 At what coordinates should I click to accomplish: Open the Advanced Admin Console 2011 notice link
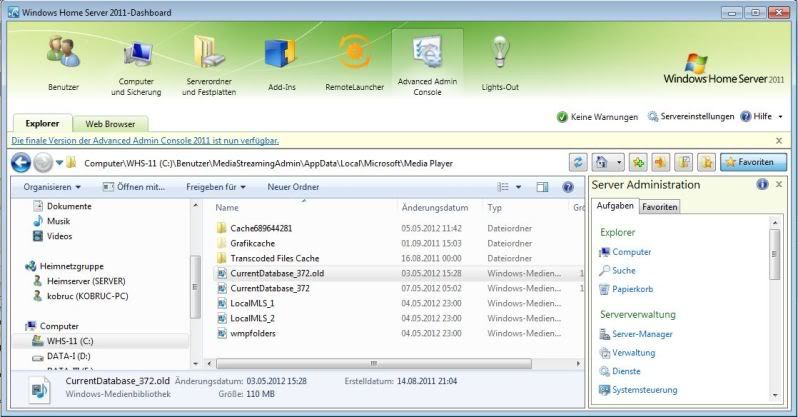point(145,141)
